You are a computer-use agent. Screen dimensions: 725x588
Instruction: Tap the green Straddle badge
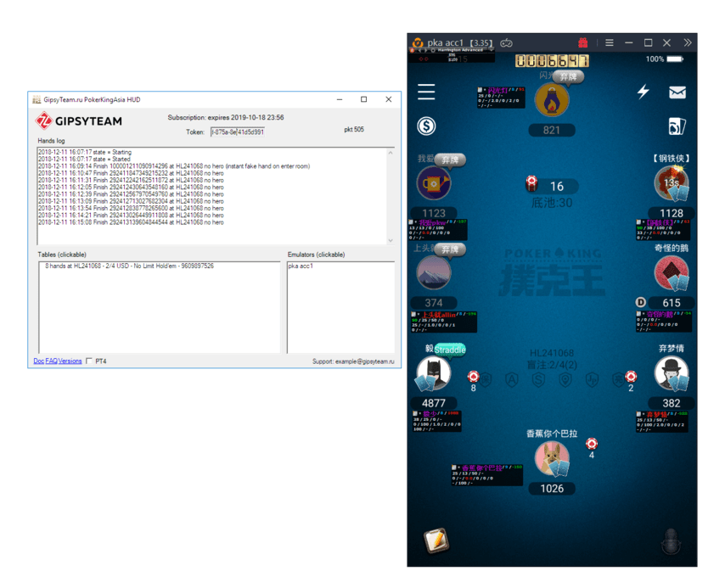click(x=449, y=350)
